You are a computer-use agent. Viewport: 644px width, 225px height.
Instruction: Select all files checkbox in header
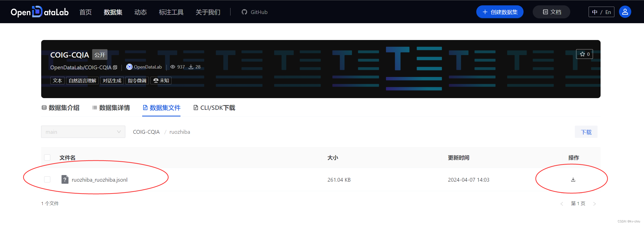tap(47, 157)
